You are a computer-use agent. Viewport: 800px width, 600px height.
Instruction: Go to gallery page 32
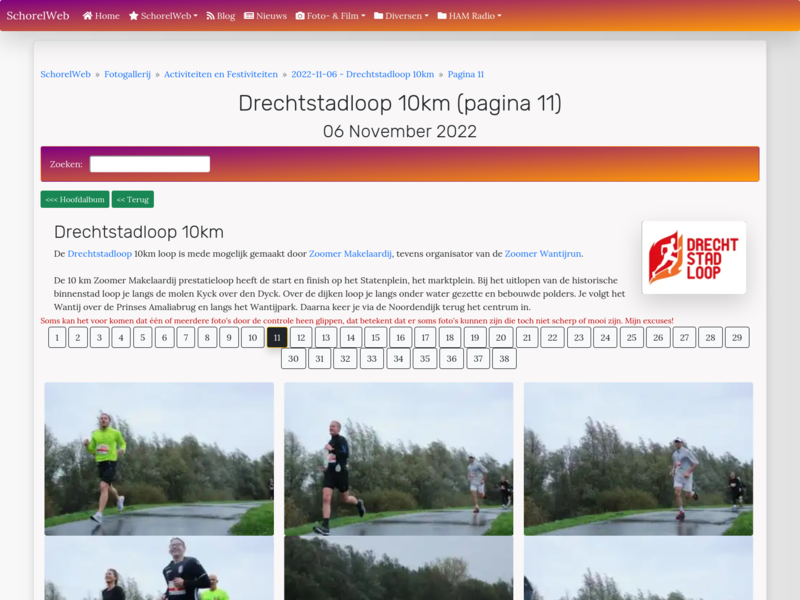[x=345, y=359]
